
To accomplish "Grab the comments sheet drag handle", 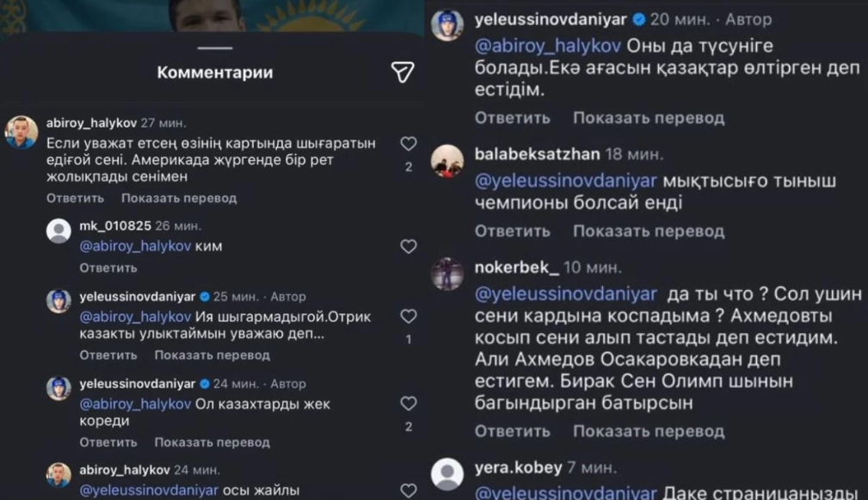I will click(215, 48).
